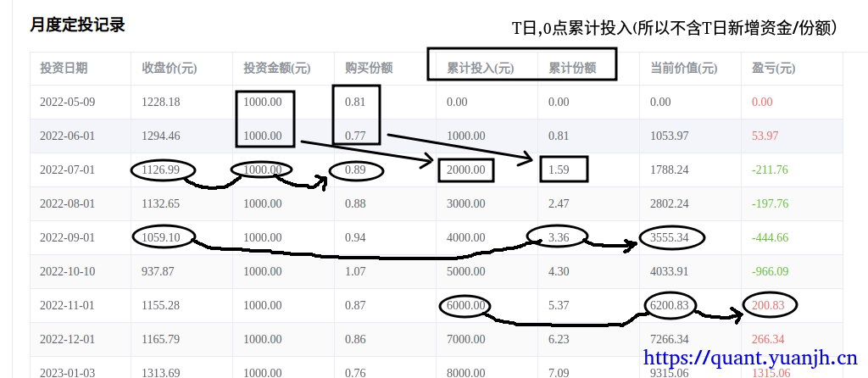The width and height of the screenshot is (868, 378).
Task: Select the 累计投入(元) column header
Action: (481, 69)
